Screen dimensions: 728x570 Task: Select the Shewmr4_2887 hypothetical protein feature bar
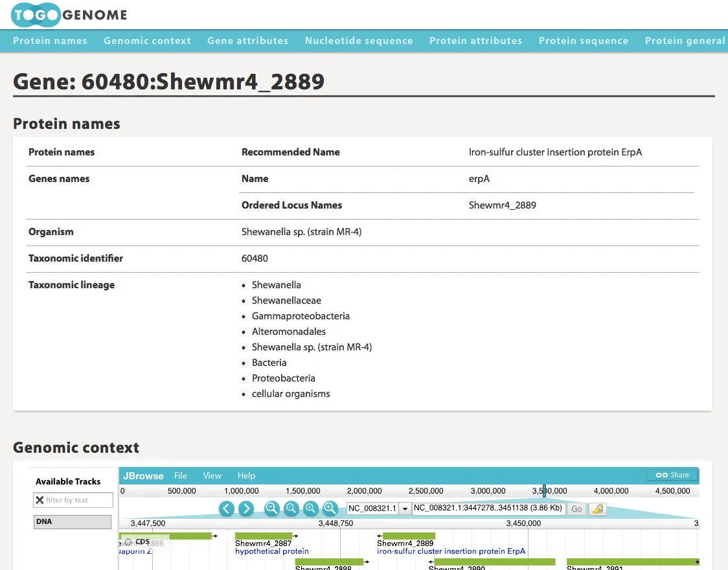(x=264, y=536)
